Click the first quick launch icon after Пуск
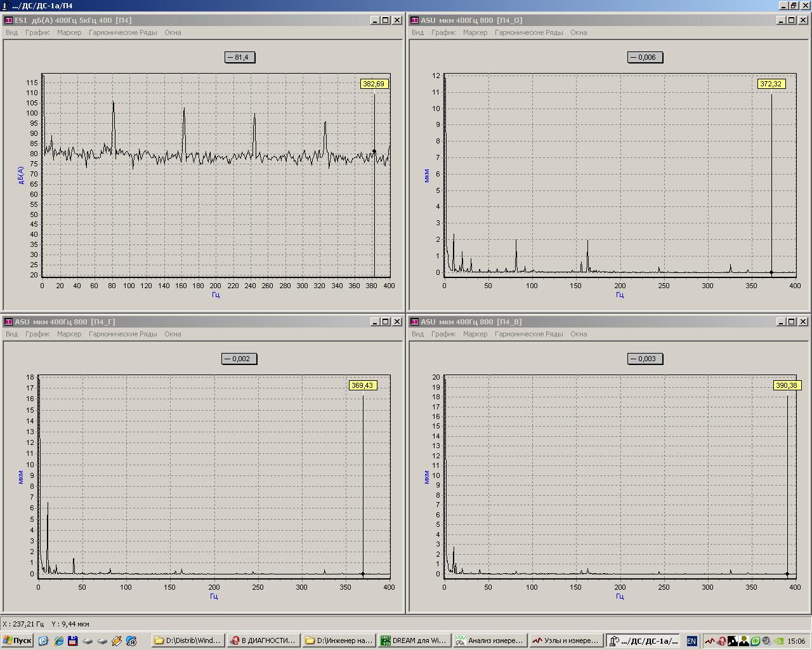The width and height of the screenshot is (812, 650). point(43,641)
